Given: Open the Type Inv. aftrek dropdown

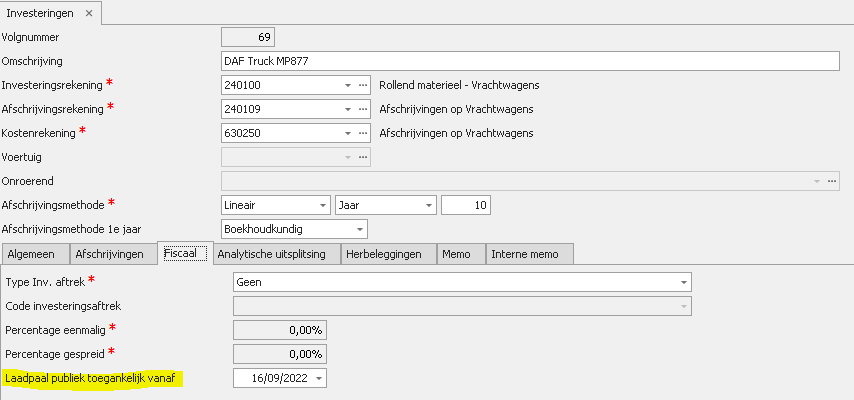Looking at the screenshot, I should (x=683, y=282).
